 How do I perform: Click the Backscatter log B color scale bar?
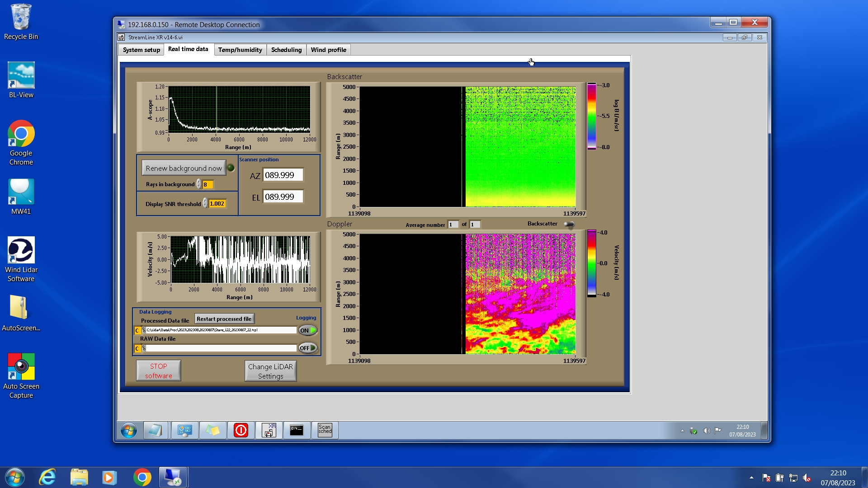pos(591,116)
